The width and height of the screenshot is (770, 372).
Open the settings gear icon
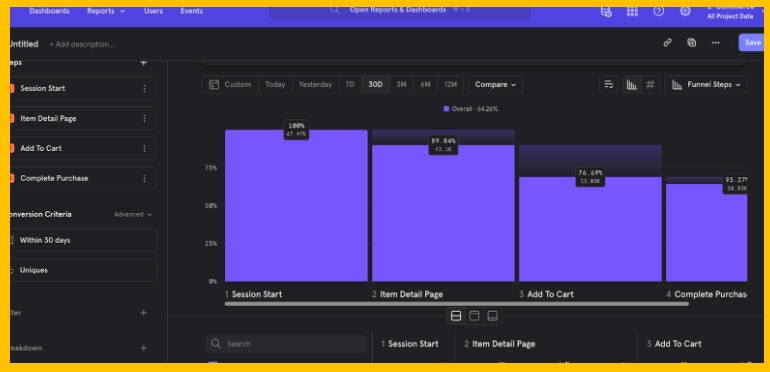685,11
